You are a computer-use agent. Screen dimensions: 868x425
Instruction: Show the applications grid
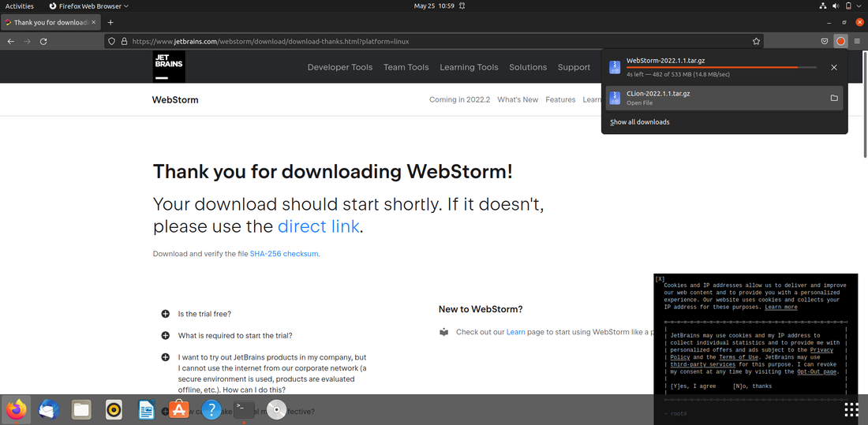[851, 410]
